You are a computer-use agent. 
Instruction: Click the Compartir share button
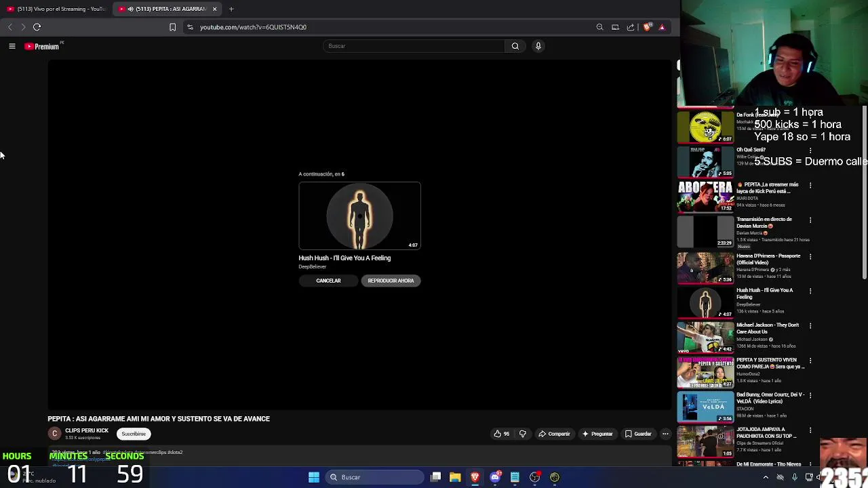point(554,434)
